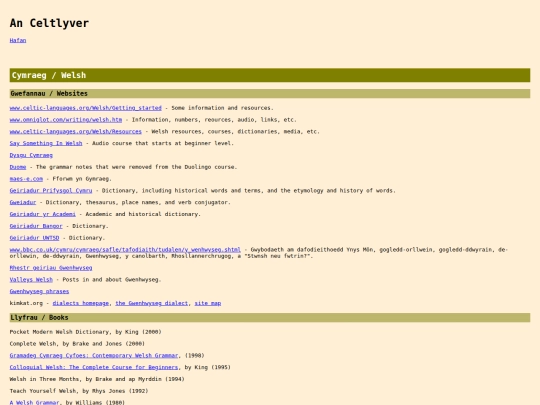Image resolution: width=540 pixels, height=405 pixels.
Task: Click 'Audio course that starts at beginner level' text
Action: (163, 143)
